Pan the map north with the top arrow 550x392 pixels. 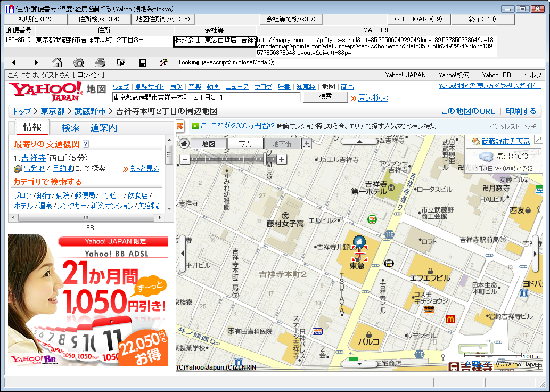(x=359, y=142)
